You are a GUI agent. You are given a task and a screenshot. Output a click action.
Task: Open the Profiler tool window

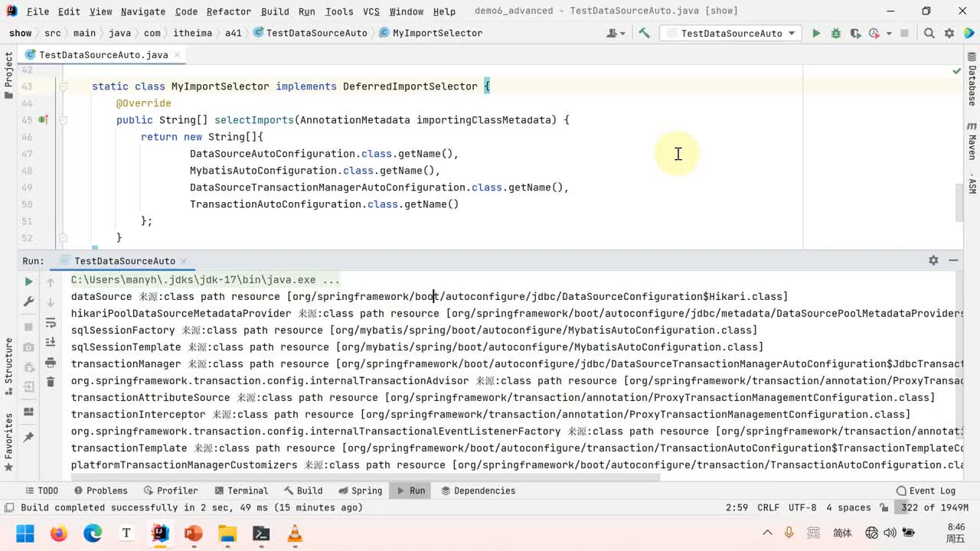point(170,491)
